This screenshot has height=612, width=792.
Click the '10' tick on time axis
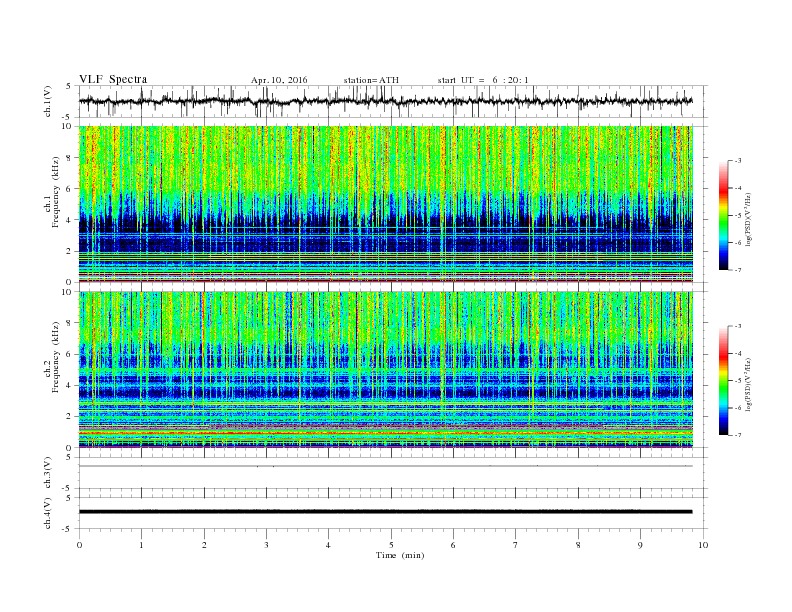coord(703,545)
